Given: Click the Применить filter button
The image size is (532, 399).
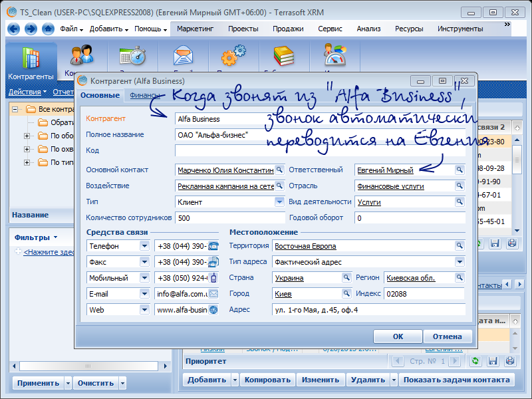Looking at the screenshot, I should click(39, 383).
